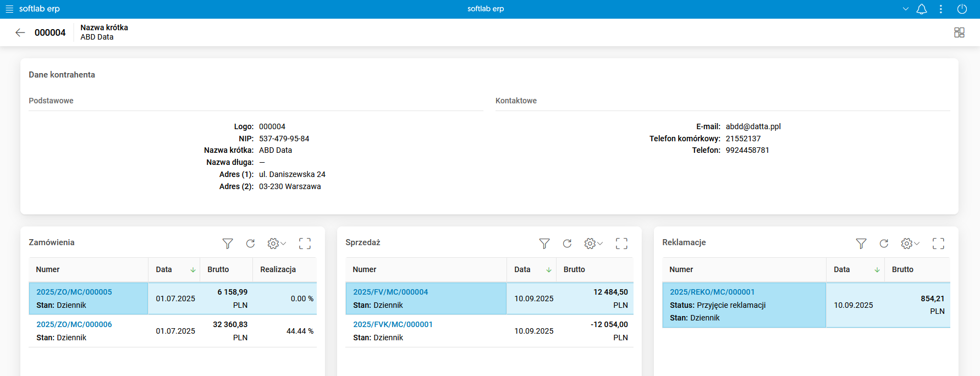
Task: Click e-mail abdd@datta.ppl
Action: pos(753,126)
